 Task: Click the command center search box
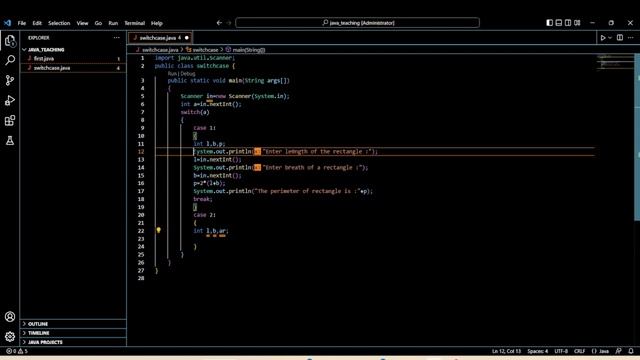(x=358, y=23)
